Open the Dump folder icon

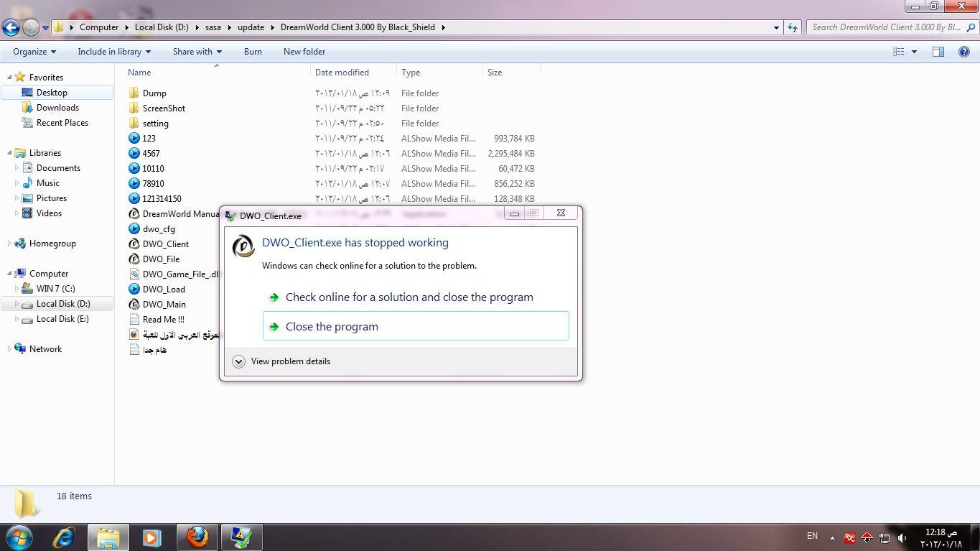134,93
